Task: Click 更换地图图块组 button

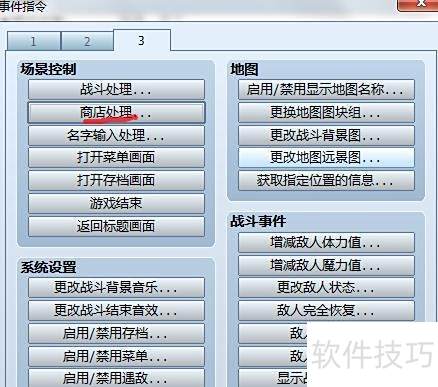Action: point(326,113)
